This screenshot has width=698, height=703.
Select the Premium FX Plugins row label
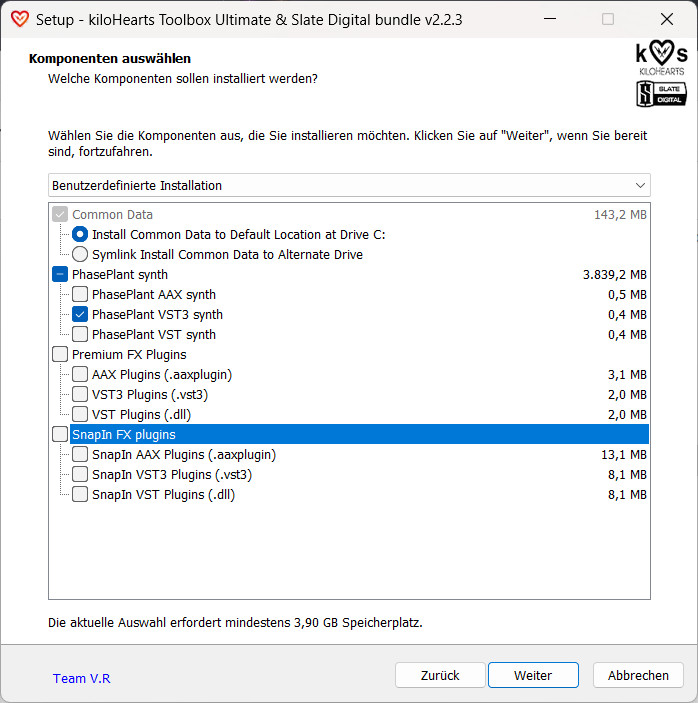point(129,354)
